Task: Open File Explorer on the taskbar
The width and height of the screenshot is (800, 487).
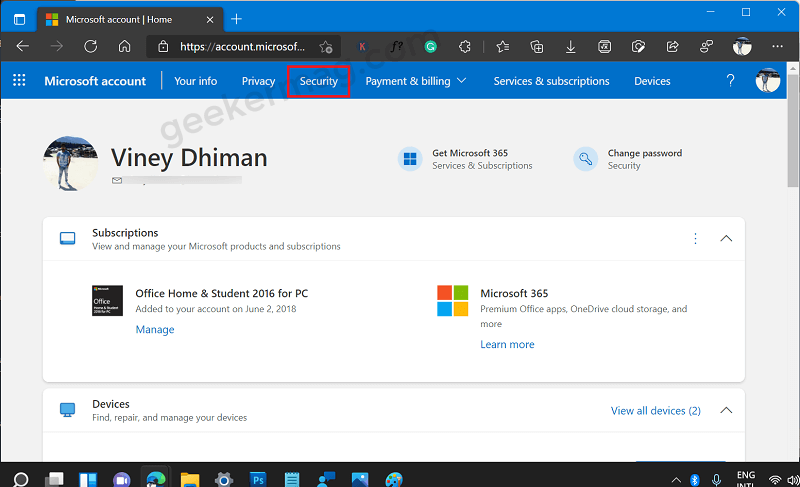Action: click(x=190, y=479)
